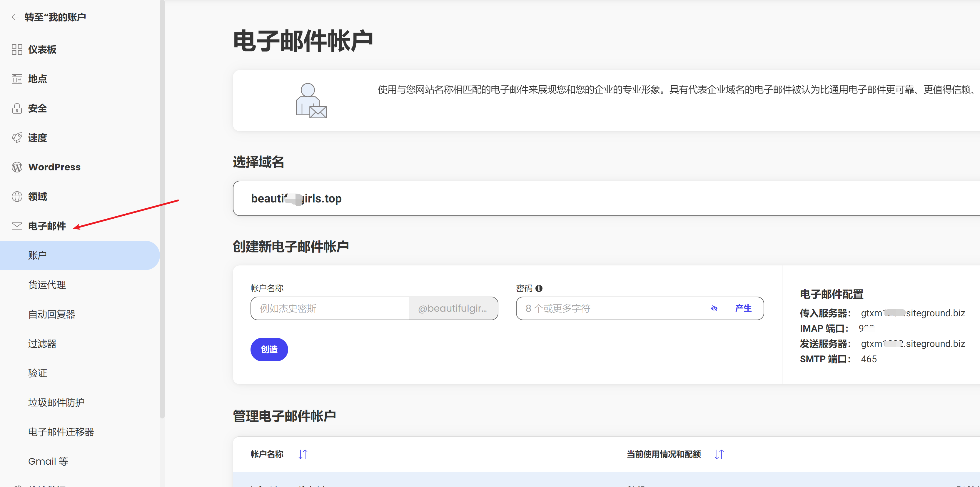
Task: Click the 电子邮件 envelope icon
Action: point(17,225)
